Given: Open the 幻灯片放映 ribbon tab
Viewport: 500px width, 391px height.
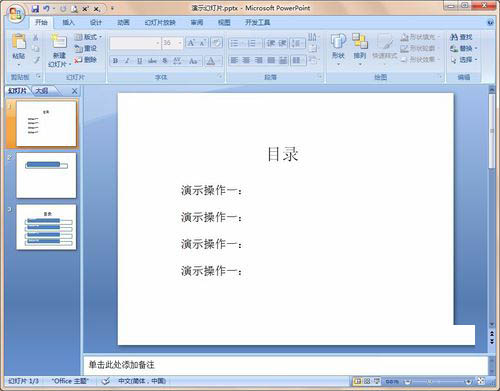Looking at the screenshot, I should [160, 22].
